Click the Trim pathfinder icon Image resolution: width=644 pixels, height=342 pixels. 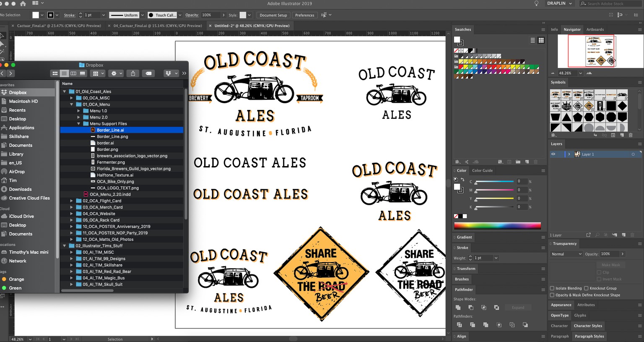tap(473, 325)
